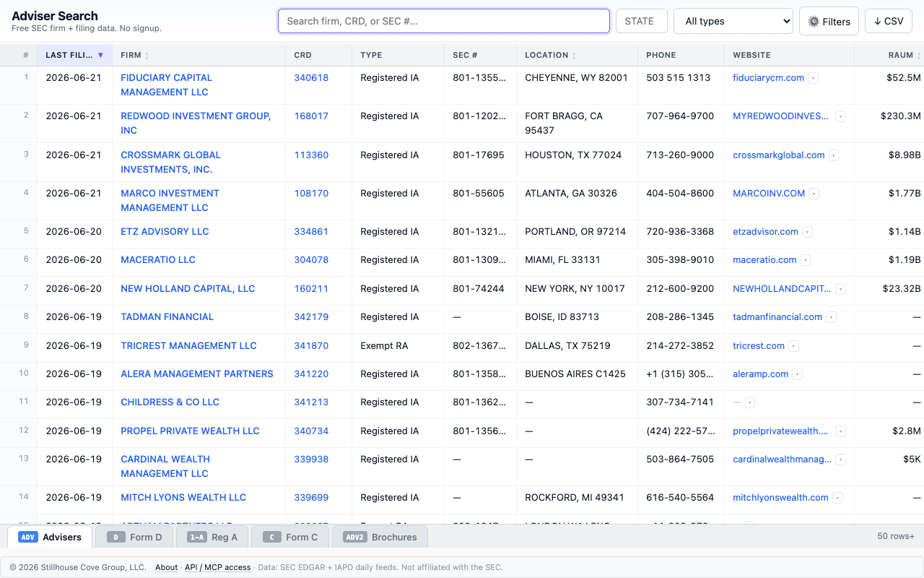
Task: Expand website menu for fiduciarycm.com
Action: click(x=814, y=78)
